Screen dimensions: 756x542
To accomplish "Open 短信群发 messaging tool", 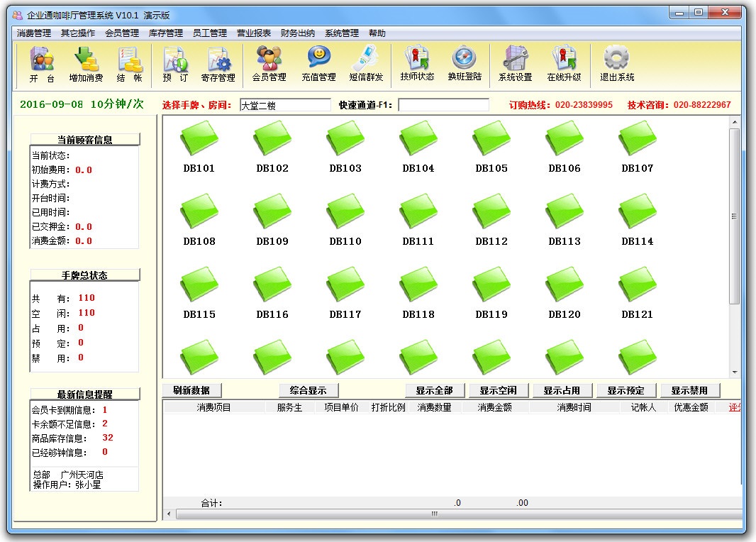I will [366, 64].
